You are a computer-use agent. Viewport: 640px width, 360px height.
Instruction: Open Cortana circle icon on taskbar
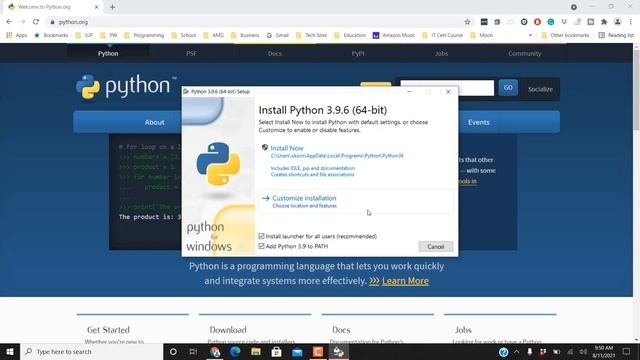click(x=173, y=351)
